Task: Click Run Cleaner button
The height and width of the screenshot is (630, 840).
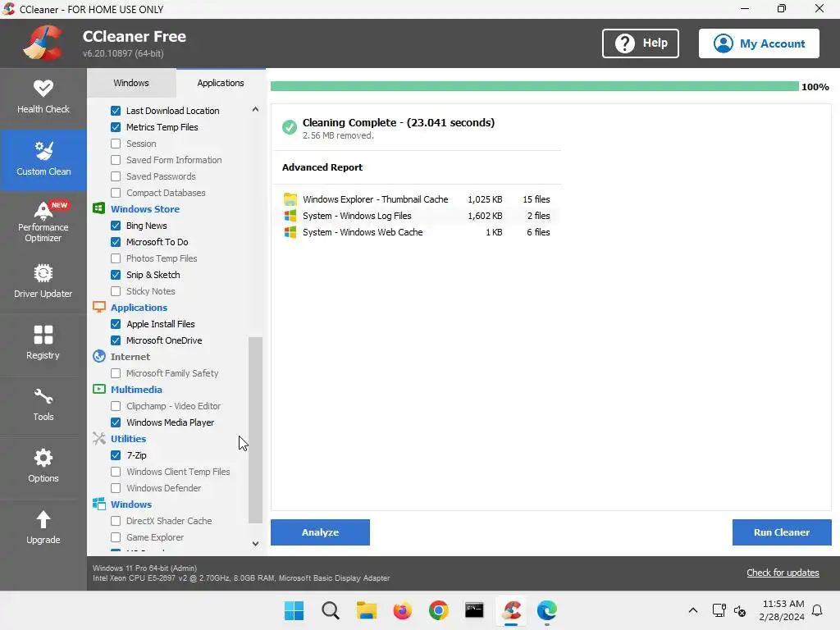Action: 782,532
